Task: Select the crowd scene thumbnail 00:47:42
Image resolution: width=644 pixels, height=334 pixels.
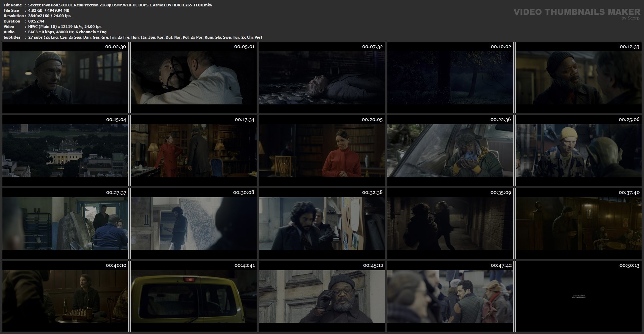Action: (x=450, y=296)
